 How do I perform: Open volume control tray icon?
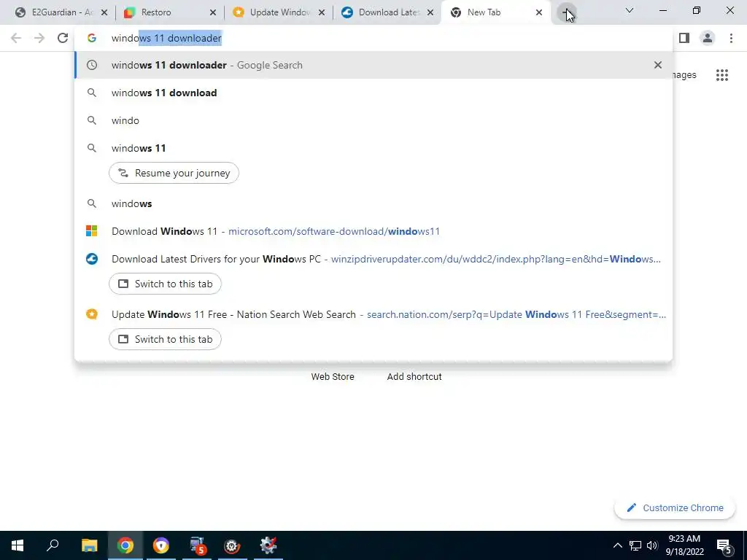pyautogui.click(x=652, y=545)
